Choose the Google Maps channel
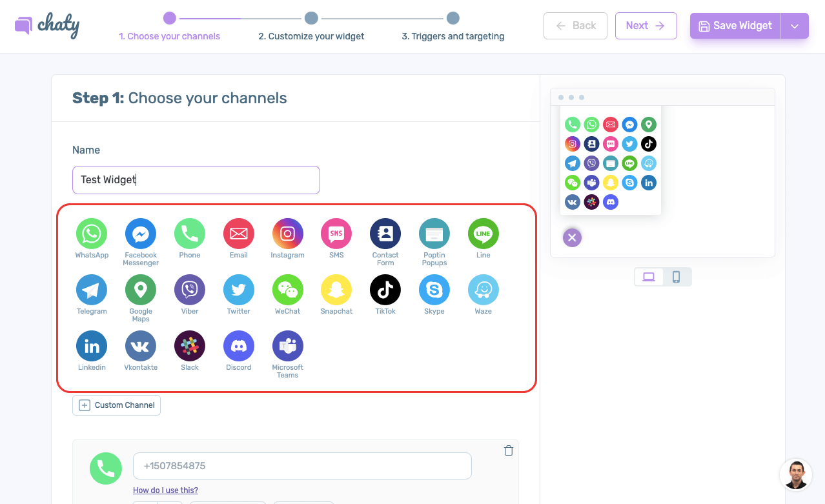Viewport: 825px width, 504px height. point(141,290)
